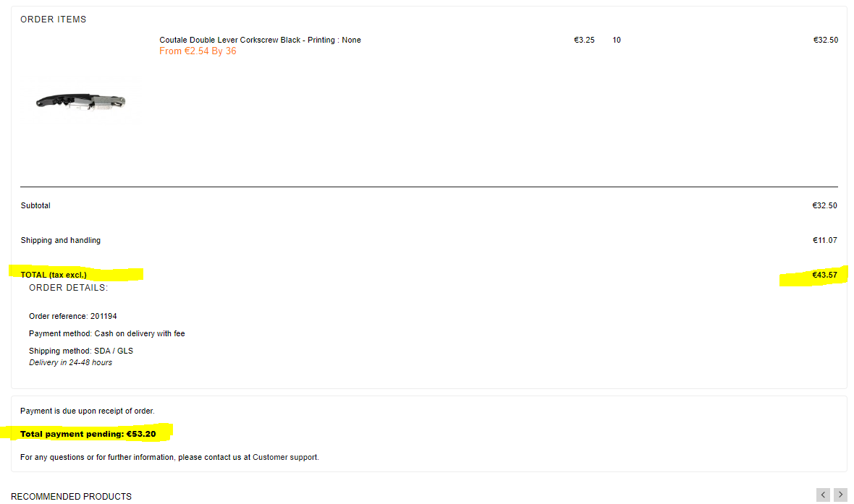Click the orange From €2.54 By 36 offer
The width and height of the screenshot is (854, 504).
coord(198,51)
